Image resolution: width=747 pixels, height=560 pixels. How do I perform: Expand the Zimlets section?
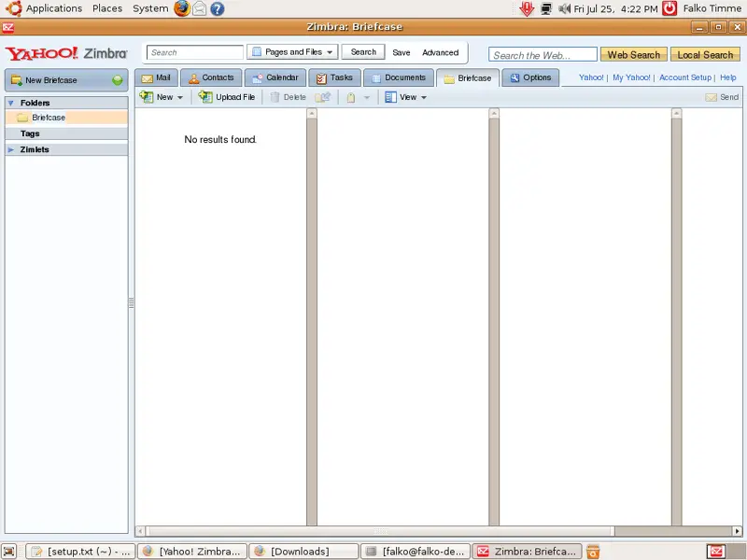coord(11,149)
